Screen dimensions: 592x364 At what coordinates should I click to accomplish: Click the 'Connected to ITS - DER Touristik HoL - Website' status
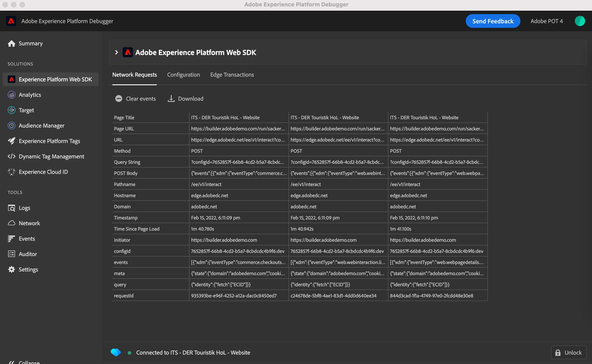(x=193, y=352)
